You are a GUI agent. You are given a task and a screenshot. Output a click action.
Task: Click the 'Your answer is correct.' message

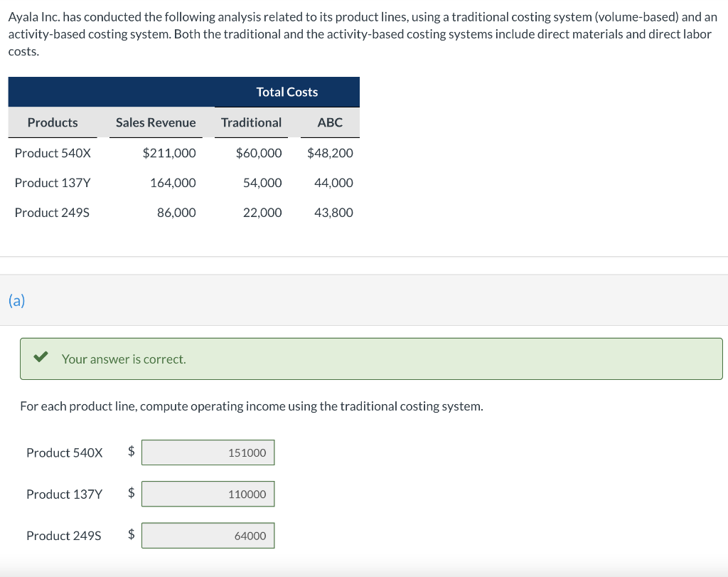(x=124, y=359)
